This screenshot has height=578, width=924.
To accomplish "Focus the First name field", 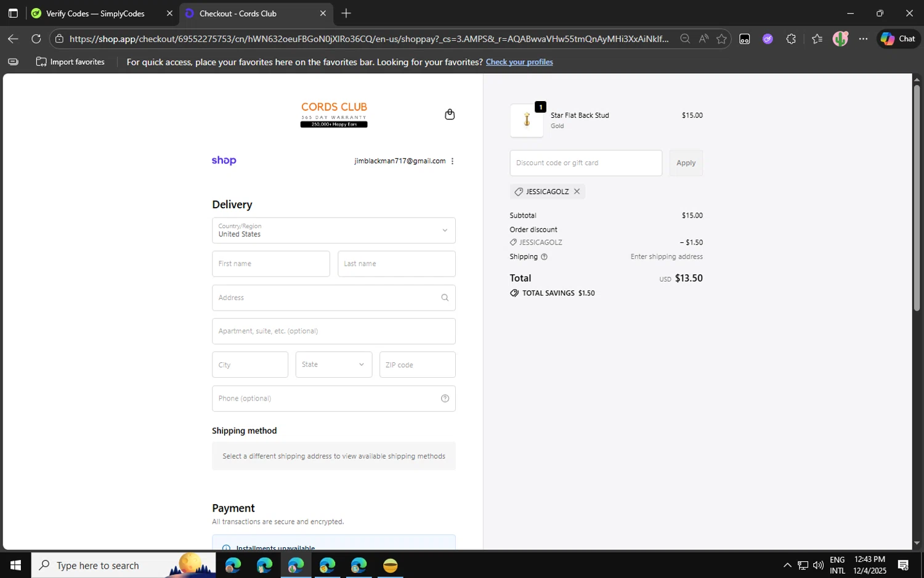I will tap(271, 264).
